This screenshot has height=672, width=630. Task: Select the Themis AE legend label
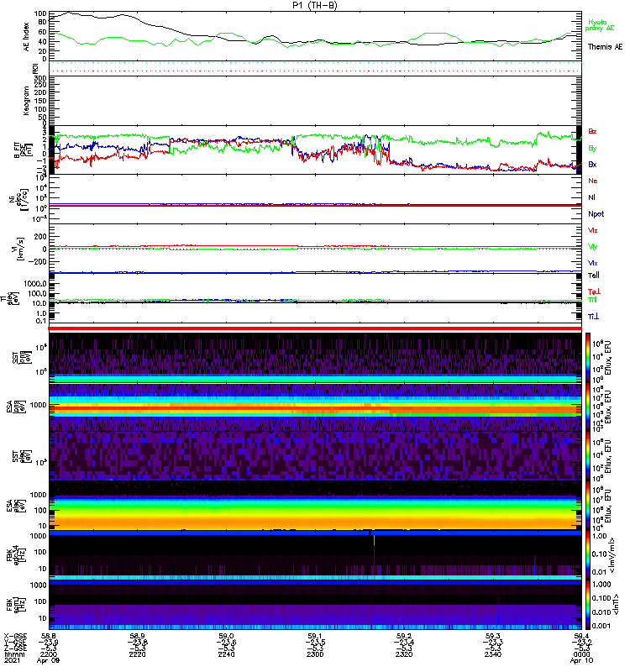(x=605, y=47)
